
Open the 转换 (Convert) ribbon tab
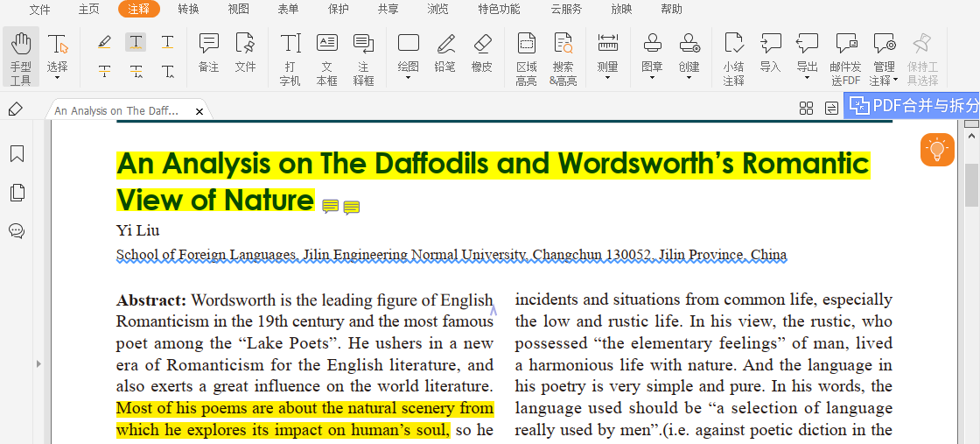tap(188, 10)
